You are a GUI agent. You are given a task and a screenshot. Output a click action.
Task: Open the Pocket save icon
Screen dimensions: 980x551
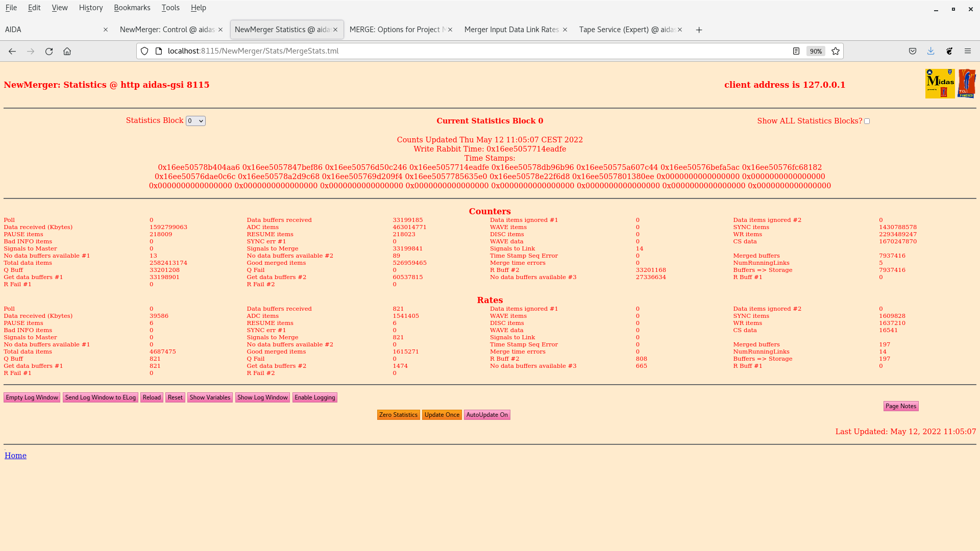pyautogui.click(x=913, y=51)
